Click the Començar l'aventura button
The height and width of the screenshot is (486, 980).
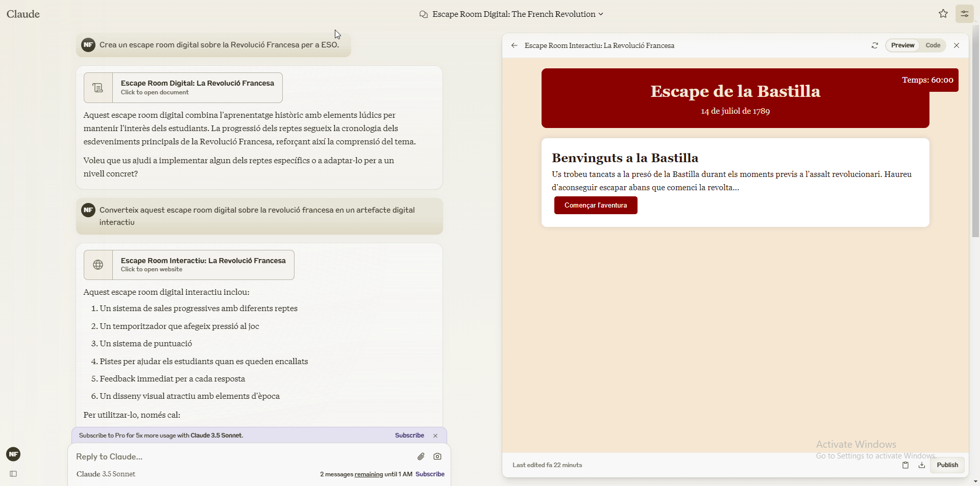coord(595,205)
